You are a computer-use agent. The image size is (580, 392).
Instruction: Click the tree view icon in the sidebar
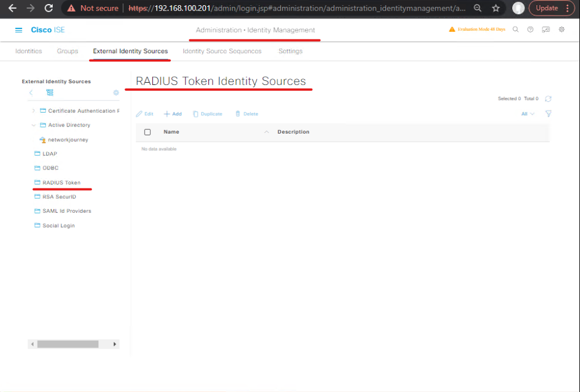[x=50, y=93]
